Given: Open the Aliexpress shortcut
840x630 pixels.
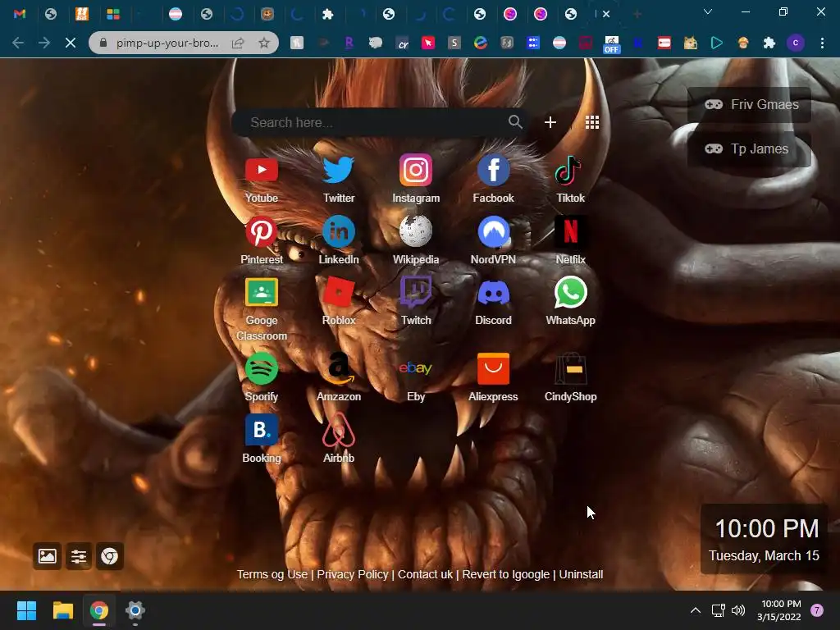Looking at the screenshot, I should point(493,377).
